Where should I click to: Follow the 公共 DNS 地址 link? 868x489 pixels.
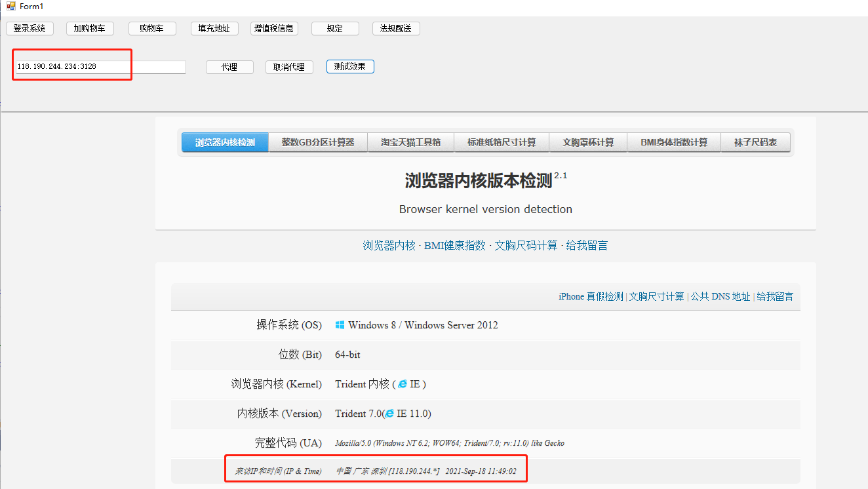coord(720,297)
